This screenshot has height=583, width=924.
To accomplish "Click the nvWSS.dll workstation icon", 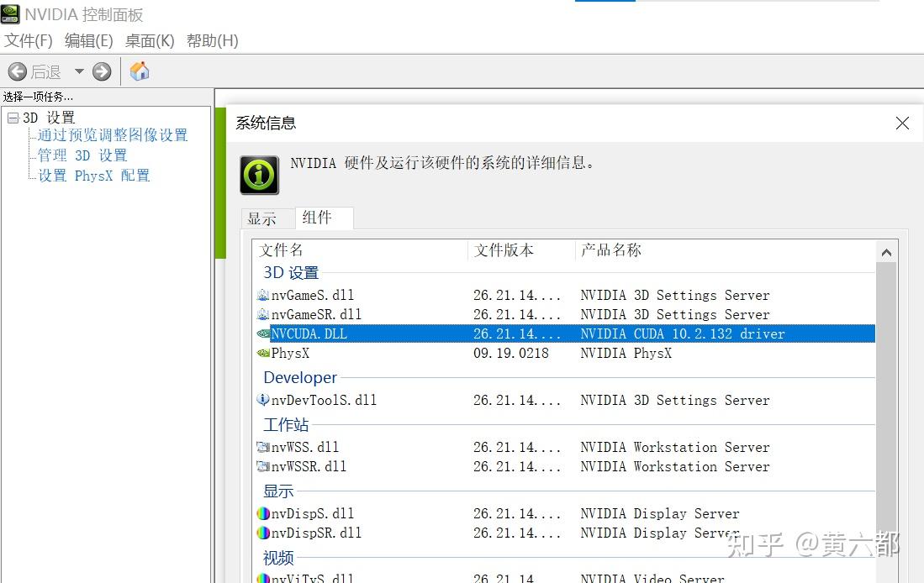I will [x=263, y=447].
